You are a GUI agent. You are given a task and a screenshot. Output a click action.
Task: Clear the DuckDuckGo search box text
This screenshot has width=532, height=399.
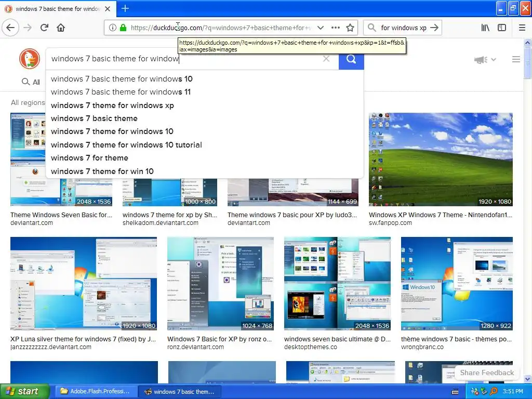(x=326, y=59)
